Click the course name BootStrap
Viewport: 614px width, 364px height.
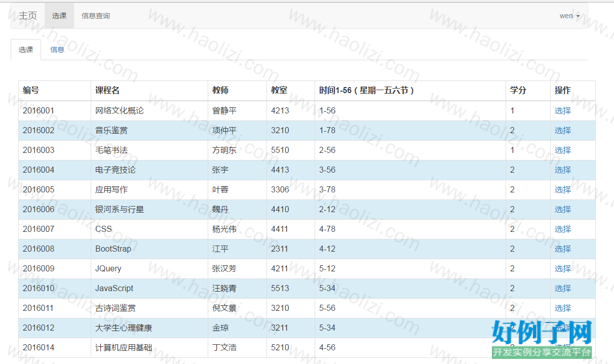[113, 249]
